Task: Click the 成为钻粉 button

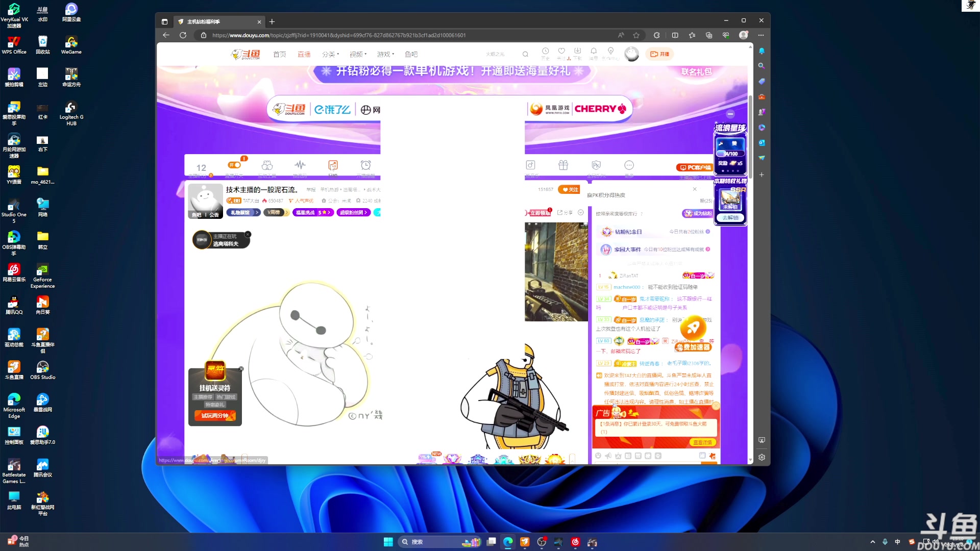Action: 698,214
